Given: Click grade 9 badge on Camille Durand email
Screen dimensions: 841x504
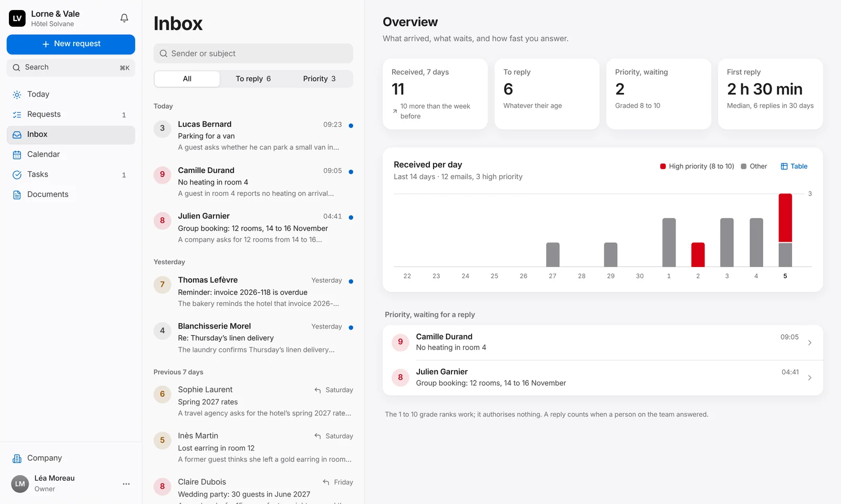Looking at the screenshot, I should pos(162,174).
